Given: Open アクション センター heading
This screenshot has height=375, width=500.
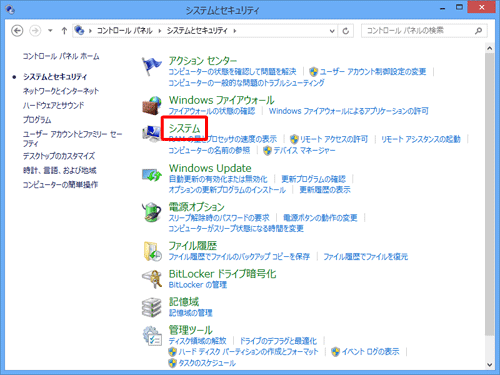Looking at the screenshot, I should 203,61.
